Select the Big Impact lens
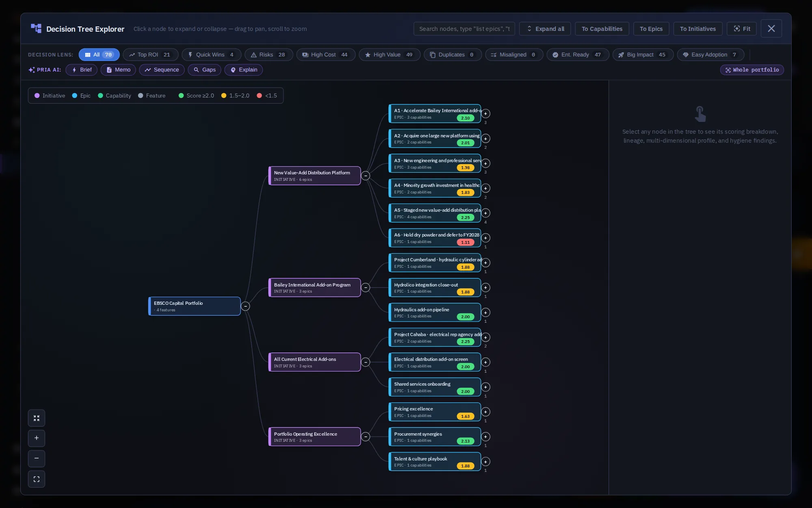This screenshot has height=508, width=812. tap(643, 55)
